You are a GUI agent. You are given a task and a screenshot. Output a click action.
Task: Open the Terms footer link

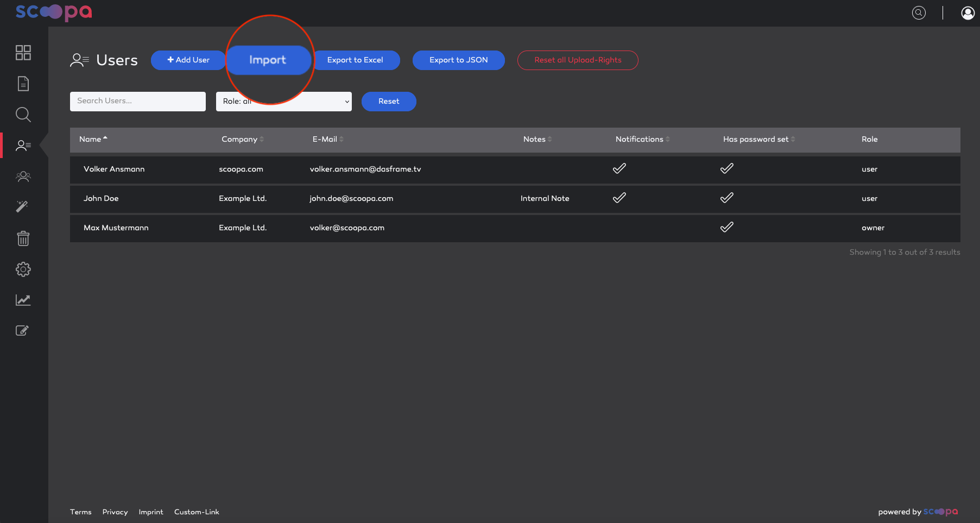(x=81, y=512)
